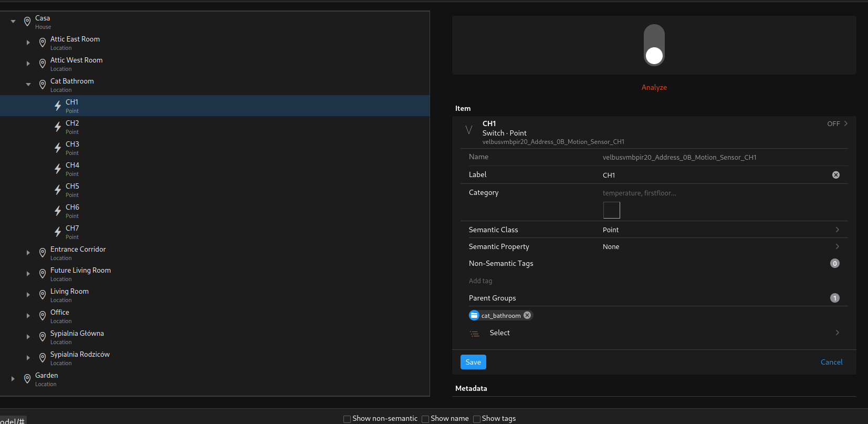Viewport: 868px width, 424px height.
Task: Click the Parent Groups count badge
Action: point(835,298)
